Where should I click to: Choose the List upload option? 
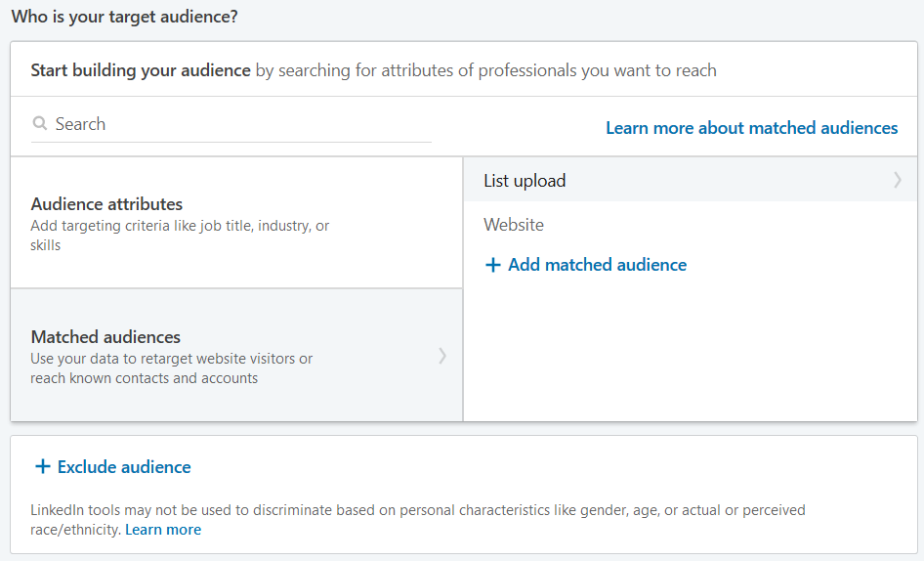[690, 180]
